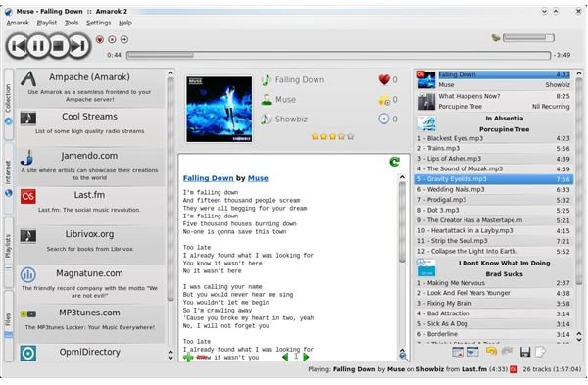Image resolution: width=588 pixels, height=385 pixels.
Task: Click the Last.fm love heart toolbar icon
Action: (x=100, y=39)
